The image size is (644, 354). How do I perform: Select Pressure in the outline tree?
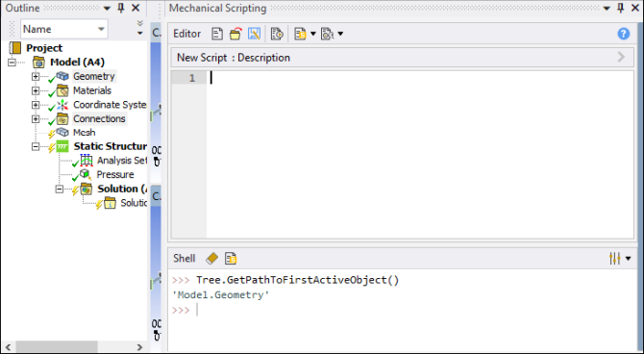tap(115, 174)
